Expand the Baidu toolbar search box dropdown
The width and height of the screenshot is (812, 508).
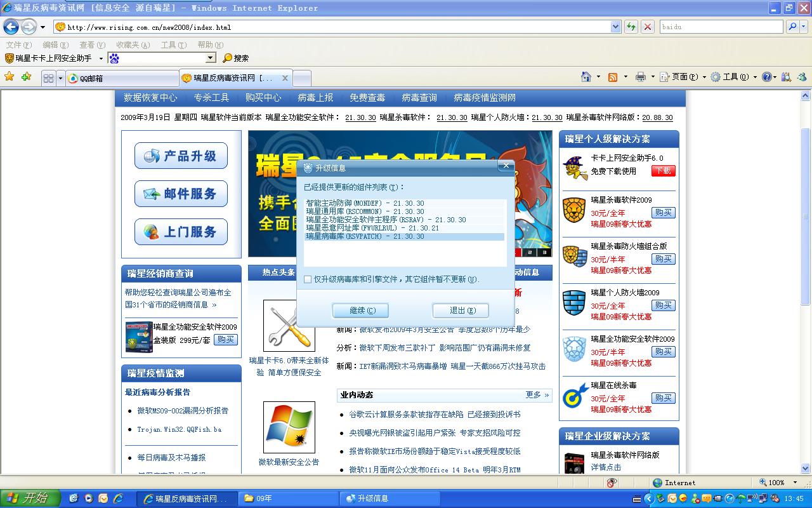(x=211, y=58)
